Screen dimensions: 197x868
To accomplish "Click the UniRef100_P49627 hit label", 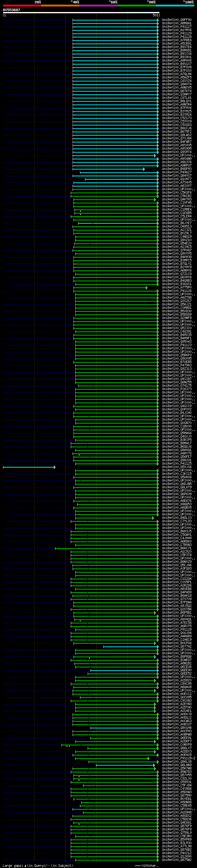I will pos(176,172).
